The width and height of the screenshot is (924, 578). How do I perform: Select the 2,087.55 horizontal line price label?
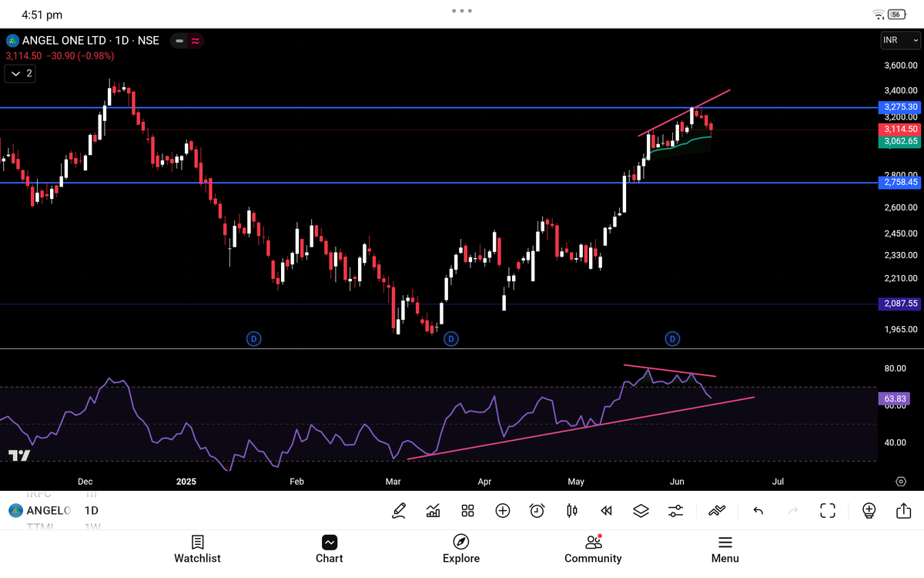pyautogui.click(x=899, y=304)
